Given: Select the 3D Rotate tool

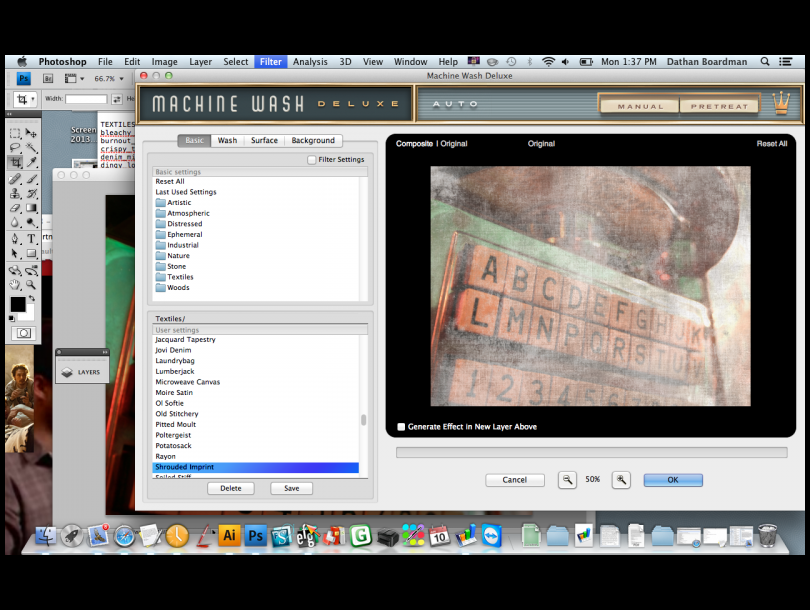Looking at the screenshot, I should point(15,270).
